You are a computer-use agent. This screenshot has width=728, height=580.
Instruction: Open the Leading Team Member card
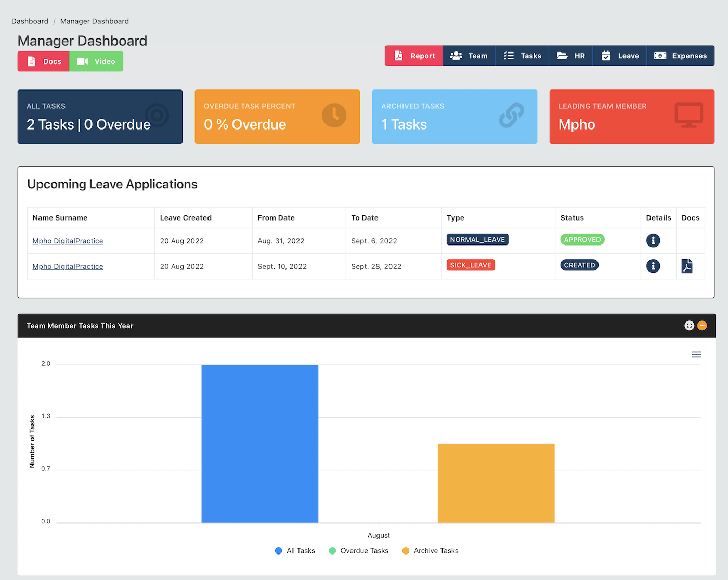pyautogui.click(x=632, y=117)
